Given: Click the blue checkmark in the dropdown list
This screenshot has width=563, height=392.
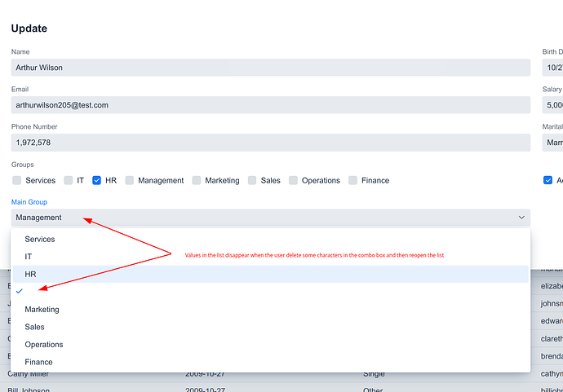Looking at the screenshot, I should (x=20, y=291).
